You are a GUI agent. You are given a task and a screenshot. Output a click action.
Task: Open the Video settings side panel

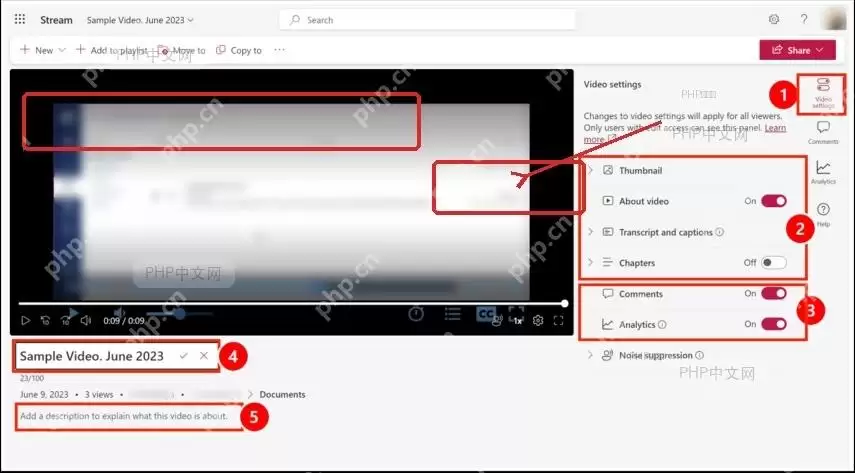point(823,94)
